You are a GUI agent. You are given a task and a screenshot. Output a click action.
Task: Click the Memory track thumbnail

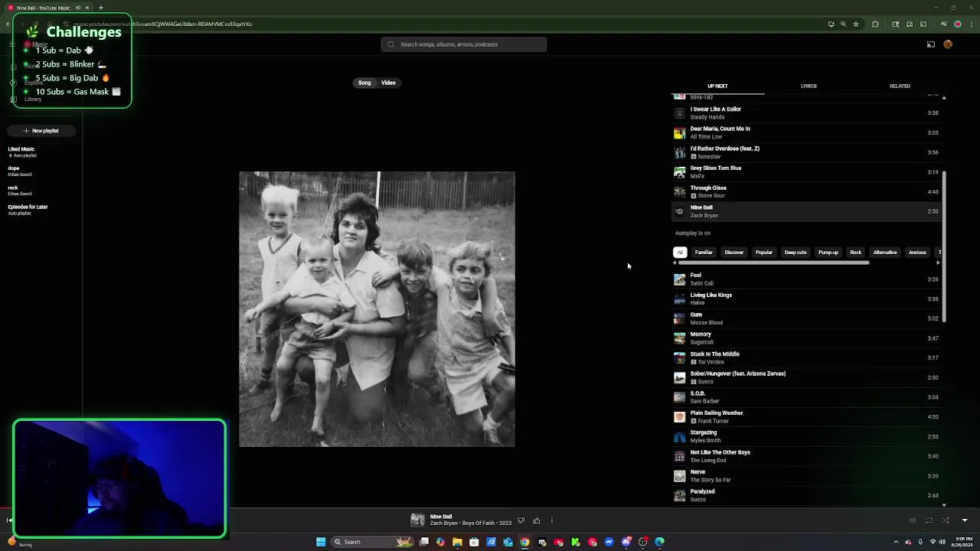(x=679, y=338)
